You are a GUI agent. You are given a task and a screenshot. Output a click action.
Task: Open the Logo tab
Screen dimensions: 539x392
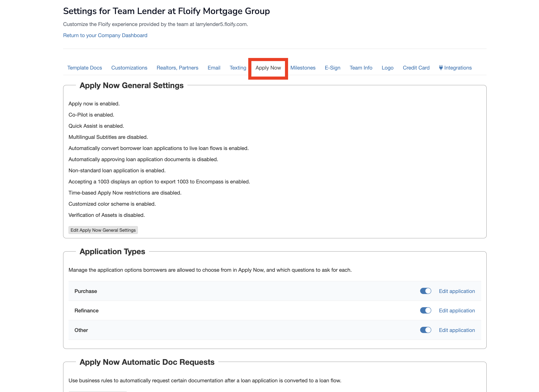click(x=387, y=68)
